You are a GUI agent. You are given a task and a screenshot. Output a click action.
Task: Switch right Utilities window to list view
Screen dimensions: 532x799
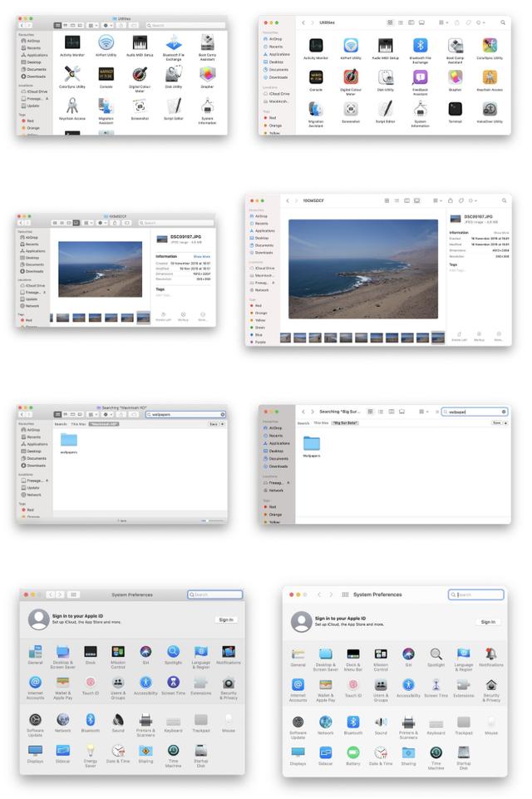tap(400, 22)
